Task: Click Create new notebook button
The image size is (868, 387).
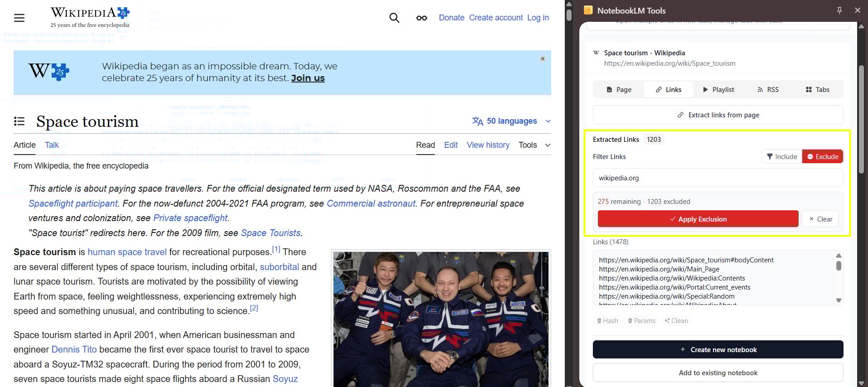Action: click(718, 349)
